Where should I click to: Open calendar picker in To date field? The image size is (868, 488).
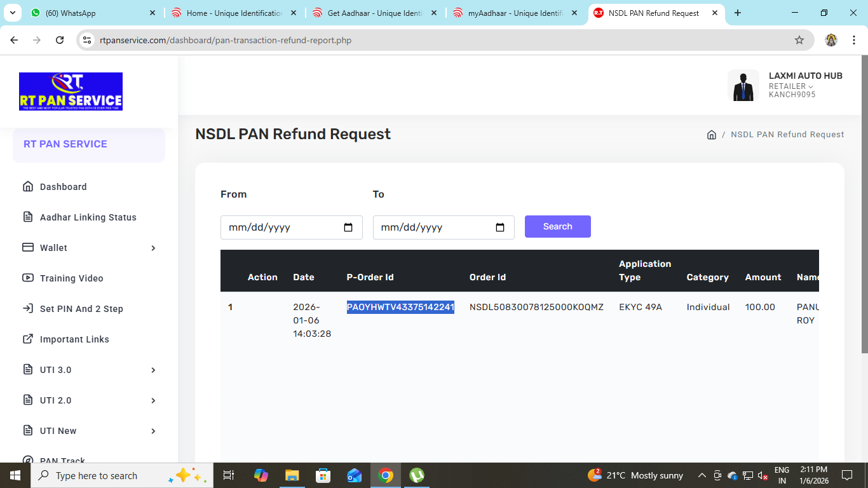pyautogui.click(x=500, y=227)
